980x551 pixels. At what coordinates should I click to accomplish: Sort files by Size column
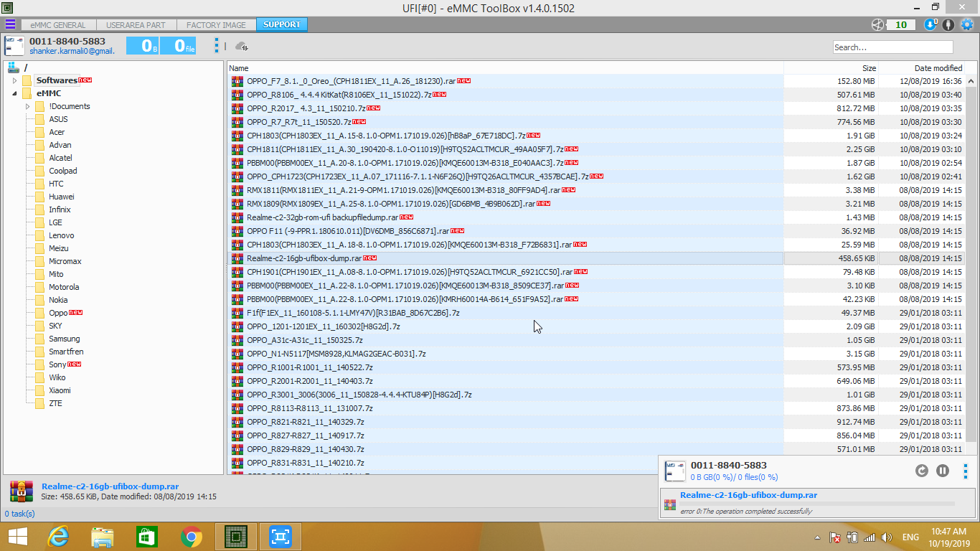point(831,68)
